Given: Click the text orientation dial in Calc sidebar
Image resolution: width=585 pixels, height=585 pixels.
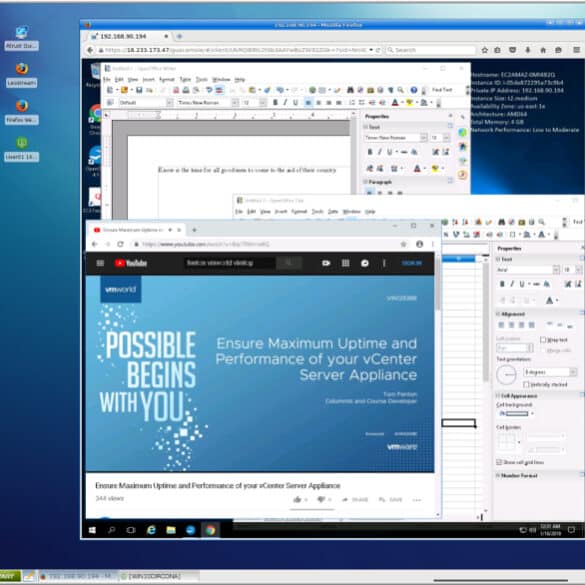Looking at the screenshot, I should click(506, 375).
